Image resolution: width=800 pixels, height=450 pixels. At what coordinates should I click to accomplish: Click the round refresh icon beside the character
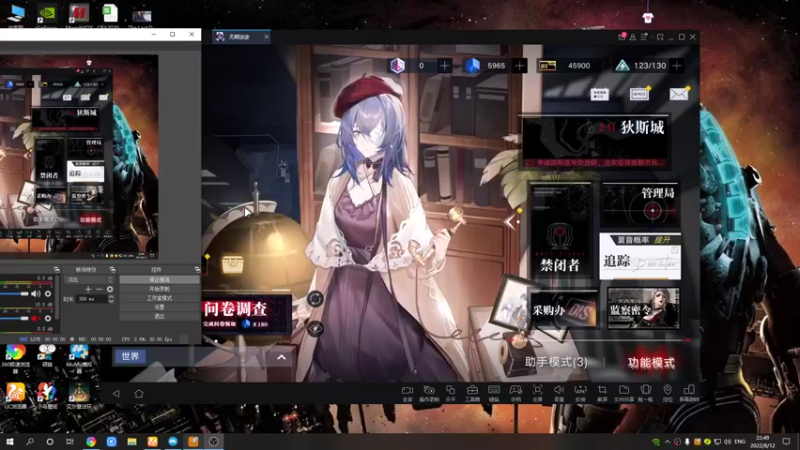(x=315, y=299)
